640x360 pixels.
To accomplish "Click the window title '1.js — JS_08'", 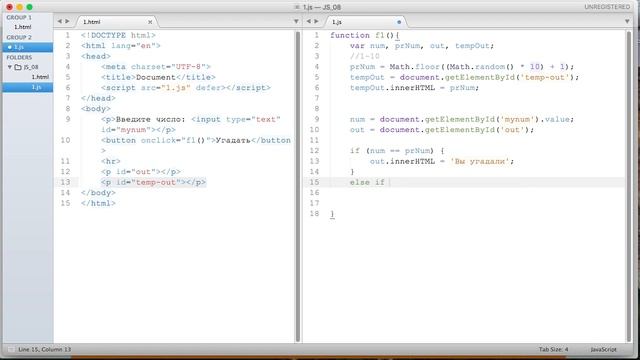I will 322,7.
